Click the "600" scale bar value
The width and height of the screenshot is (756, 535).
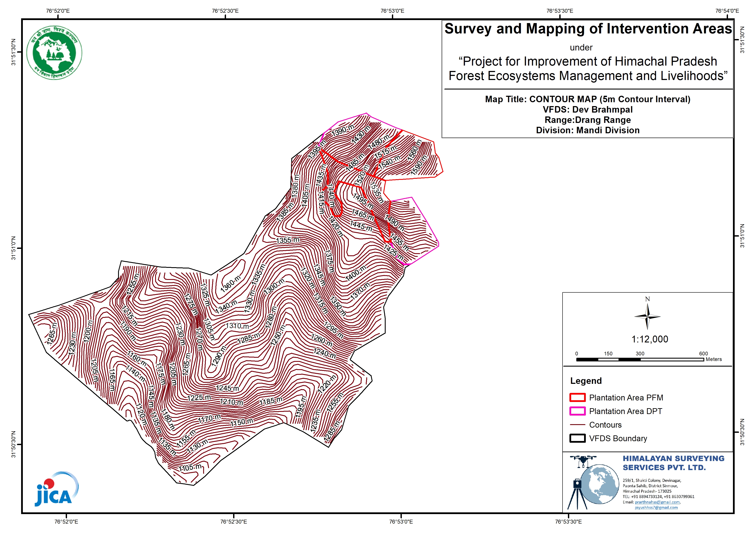click(703, 353)
